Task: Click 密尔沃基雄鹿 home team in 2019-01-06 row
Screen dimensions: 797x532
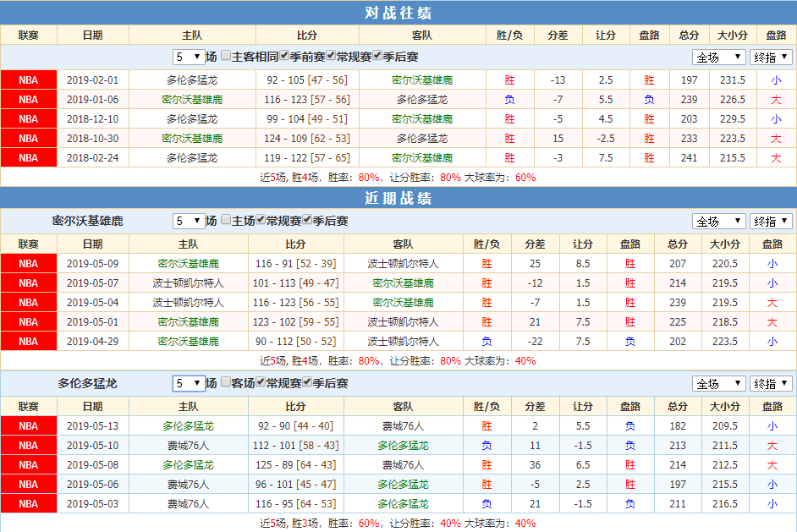Action: 192,100
